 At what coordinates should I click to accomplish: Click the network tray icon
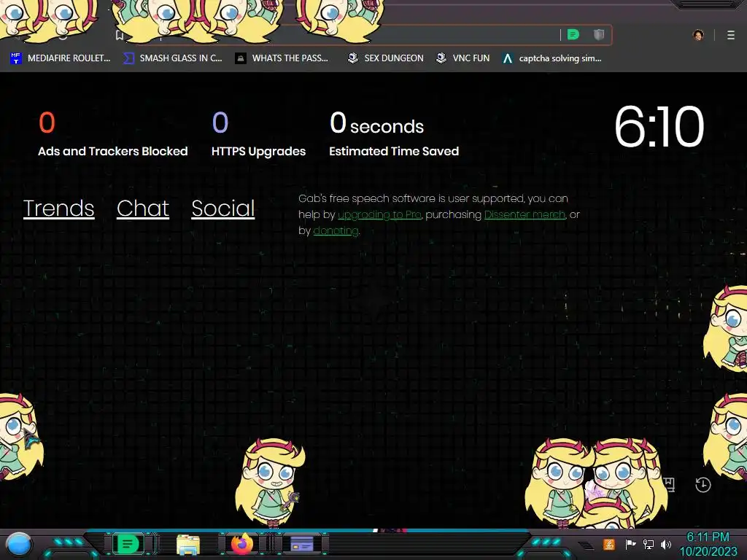pos(649,544)
